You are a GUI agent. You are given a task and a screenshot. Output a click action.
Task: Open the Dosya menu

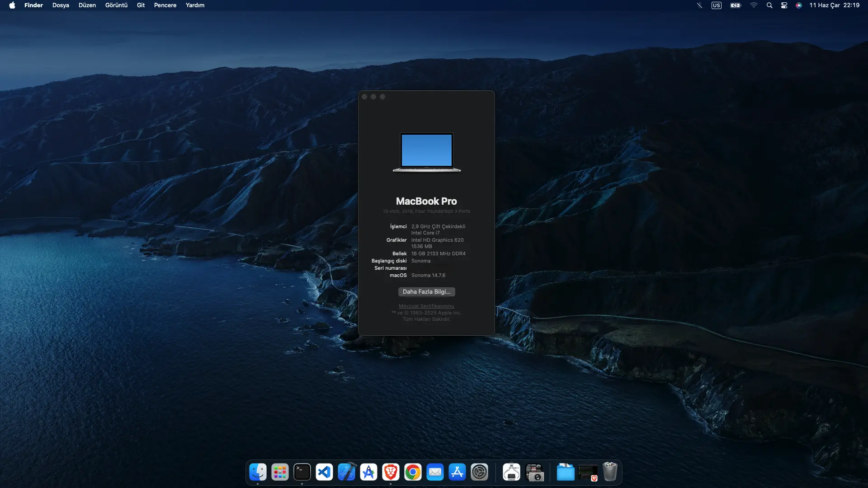[61, 5]
